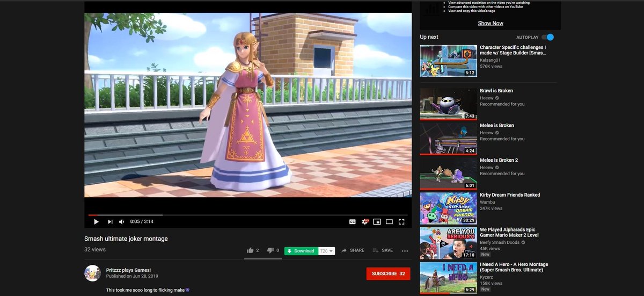The image size is (644, 296).
Task: Open I Need A Hero montage thumbnail
Action: (448, 278)
